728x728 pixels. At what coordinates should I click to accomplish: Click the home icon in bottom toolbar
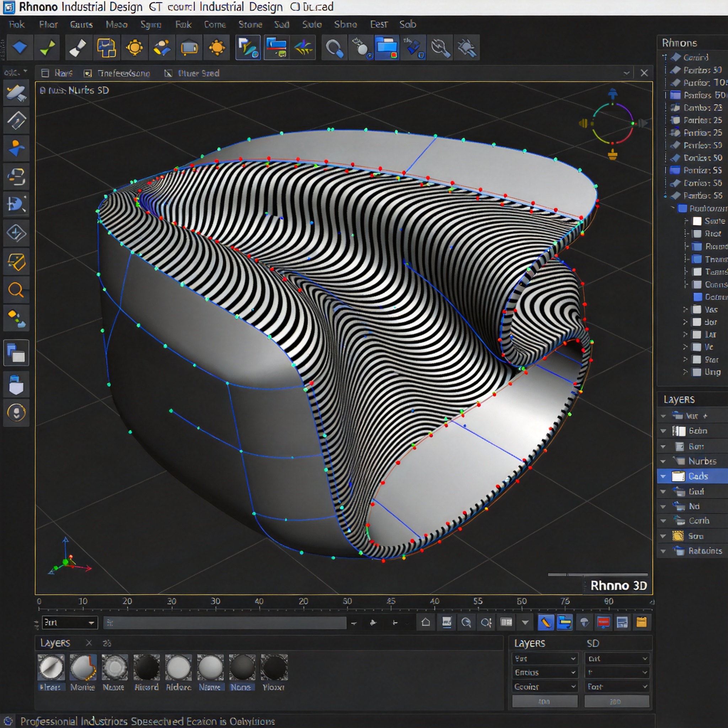[426, 622]
